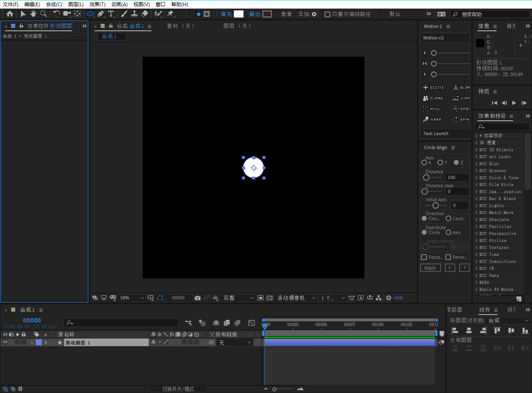Click the Distance slider handle
Viewport: 532px width, 393px height.
[426, 177]
